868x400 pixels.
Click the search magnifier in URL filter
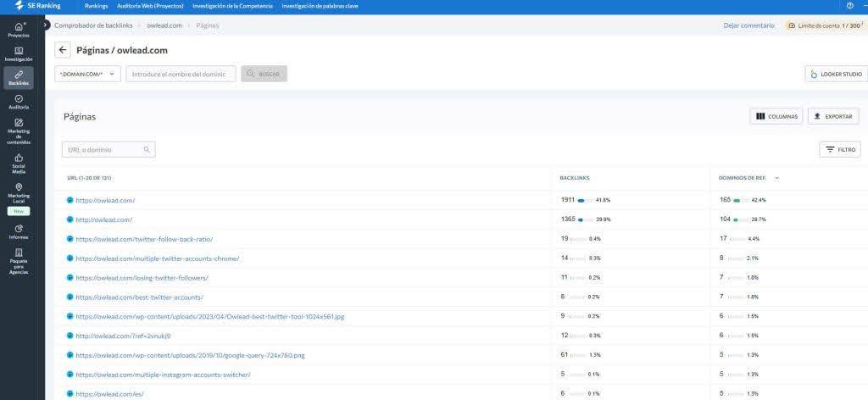point(147,149)
